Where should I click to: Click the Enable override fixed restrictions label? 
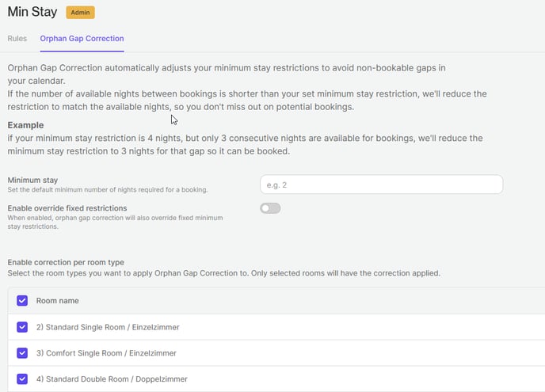click(67, 208)
